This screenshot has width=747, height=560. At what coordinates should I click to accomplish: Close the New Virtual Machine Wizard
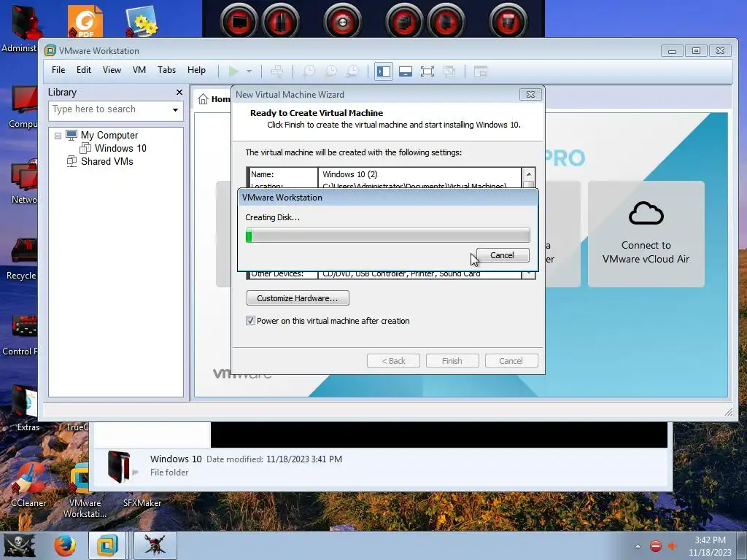click(x=530, y=94)
